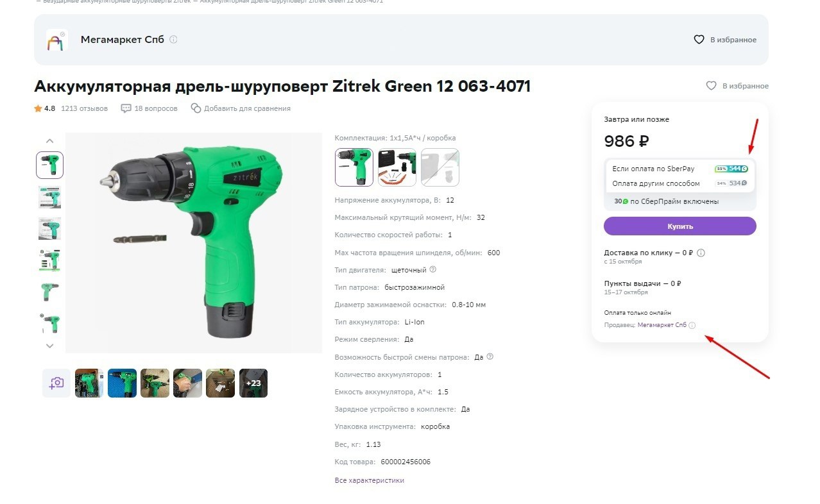Click the purple Купить button

680,226
